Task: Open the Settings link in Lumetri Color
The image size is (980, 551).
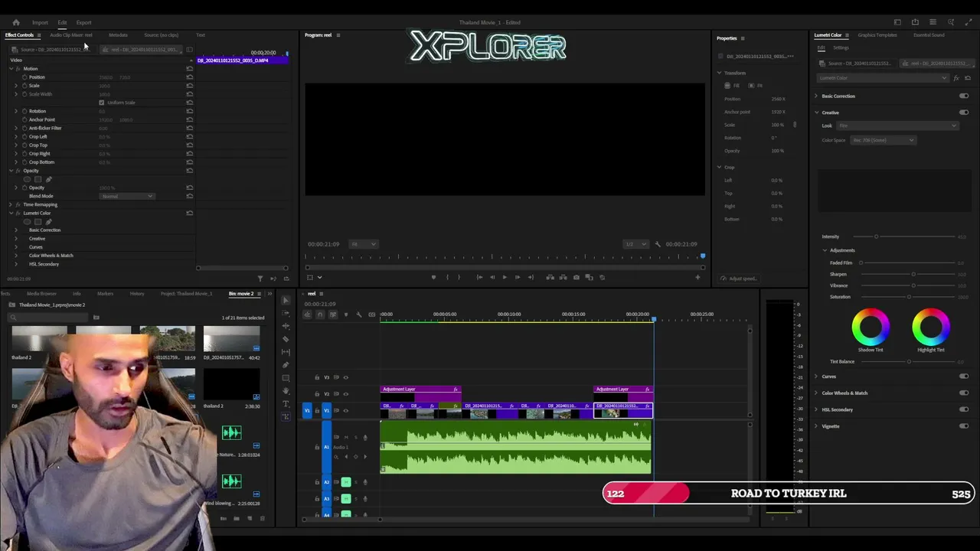Action: [841, 47]
